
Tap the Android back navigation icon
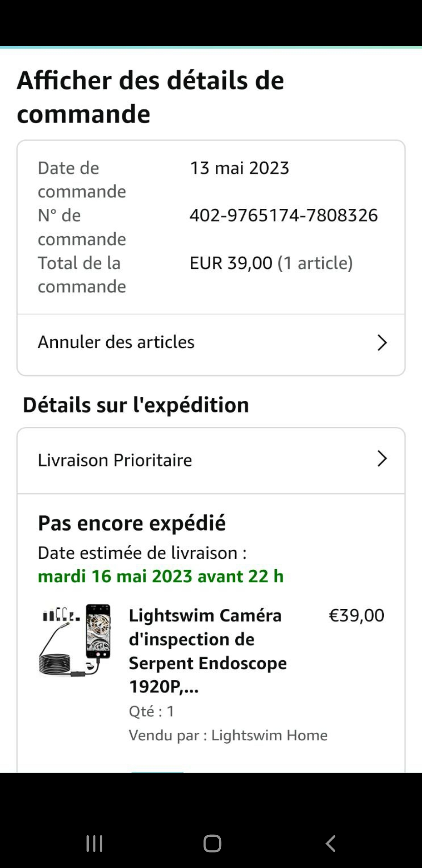pyautogui.click(x=331, y=843)
